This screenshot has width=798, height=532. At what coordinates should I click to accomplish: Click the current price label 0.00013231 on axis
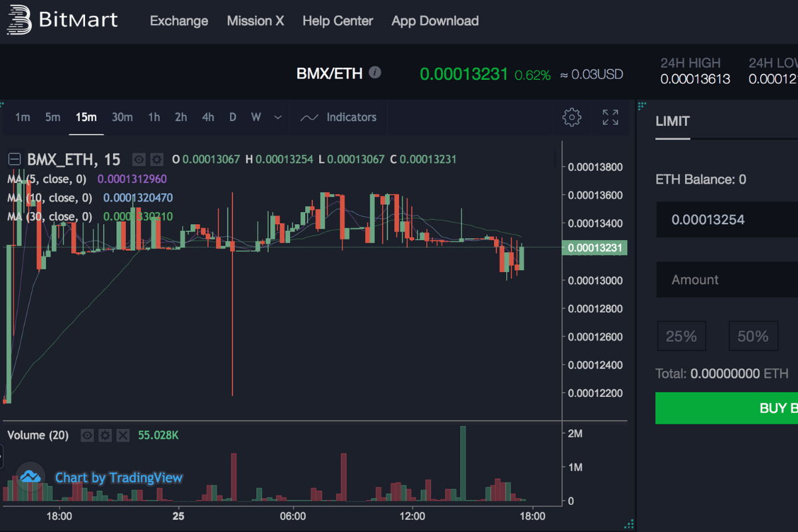click(595, 248)
